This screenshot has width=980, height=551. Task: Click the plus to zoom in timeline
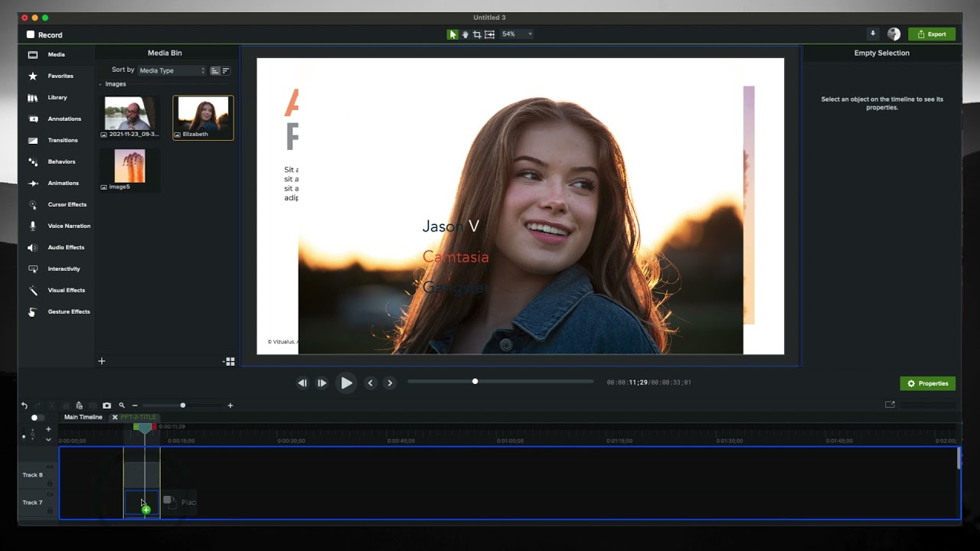[x=230, y=406]
